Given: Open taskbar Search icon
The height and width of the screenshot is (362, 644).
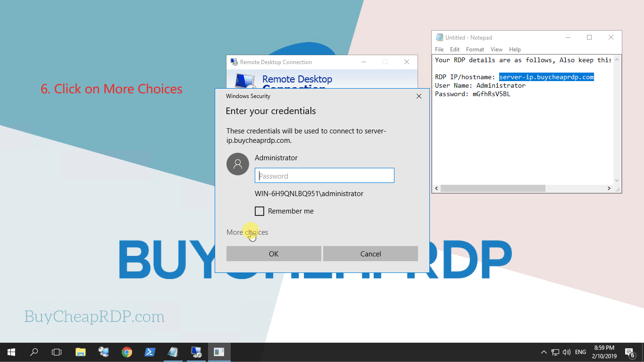Looking at the screenshot, I should pyautogui.click(x=34, y=352).
